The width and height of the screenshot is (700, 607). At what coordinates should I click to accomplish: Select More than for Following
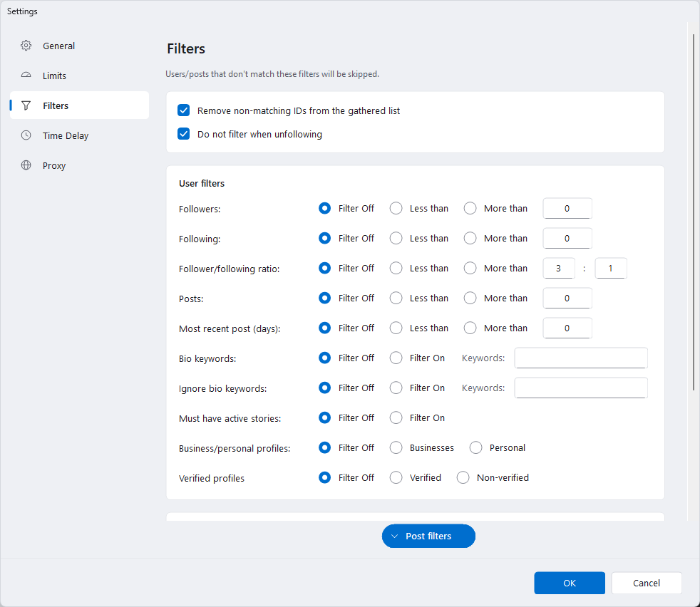pyautogui.click(x=470, y=239)
